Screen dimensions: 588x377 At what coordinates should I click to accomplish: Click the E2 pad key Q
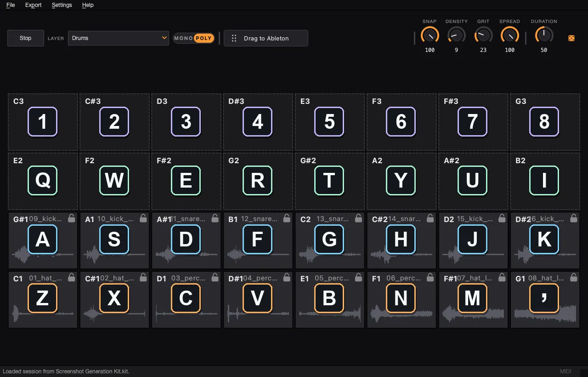pyautogui.click(x=43, y=181)
